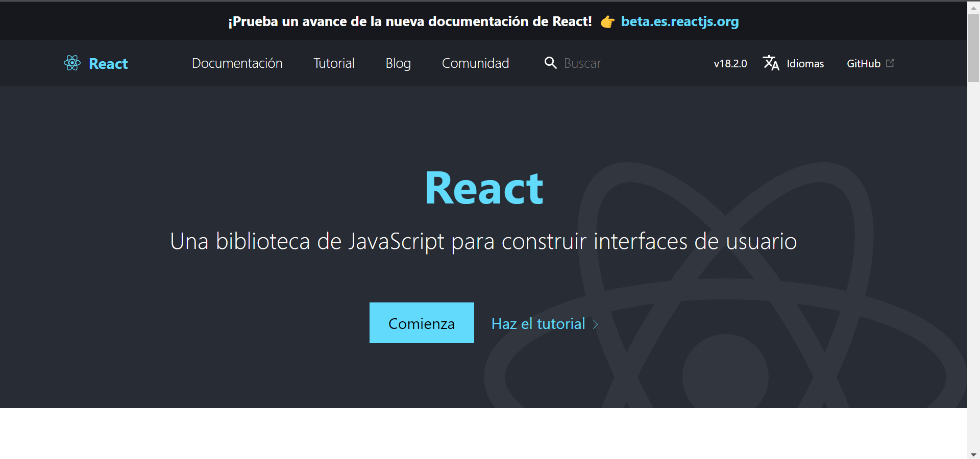Screen dimensions: 980x459
Task: Open the Documentación menu item
Action: click(237, 63)
